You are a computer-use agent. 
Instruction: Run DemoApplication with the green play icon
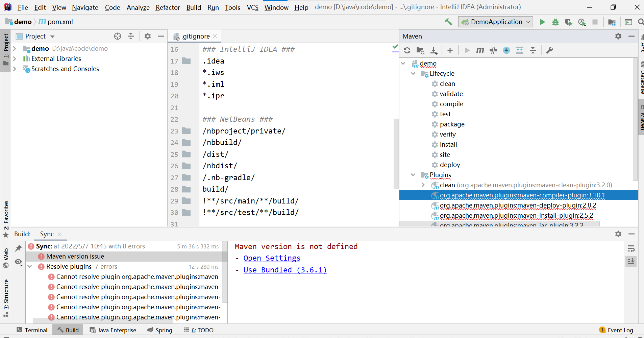click(x=542, y=22)
